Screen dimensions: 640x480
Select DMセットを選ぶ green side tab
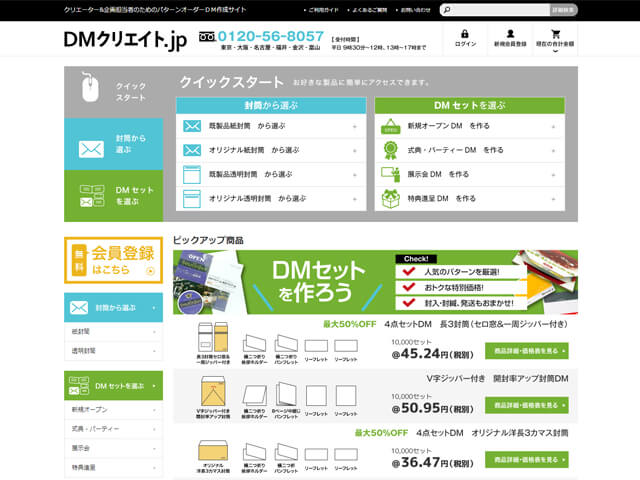[113, 196]
